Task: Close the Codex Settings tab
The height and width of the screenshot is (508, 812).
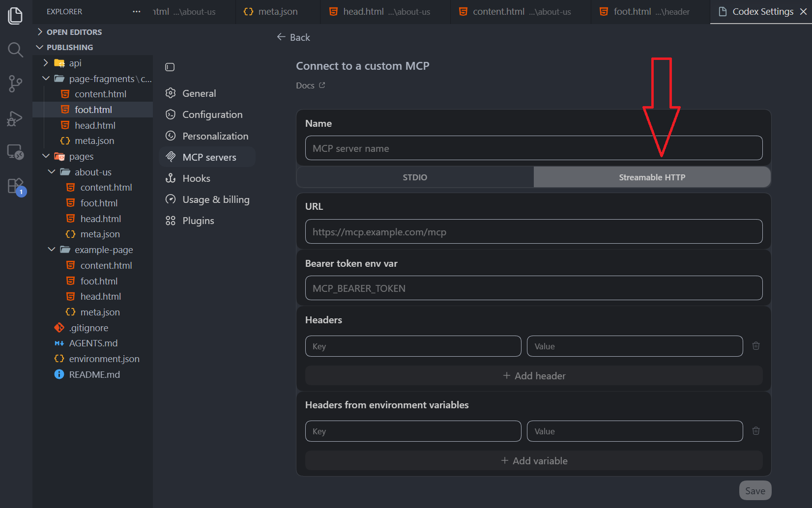Action: 803,11
